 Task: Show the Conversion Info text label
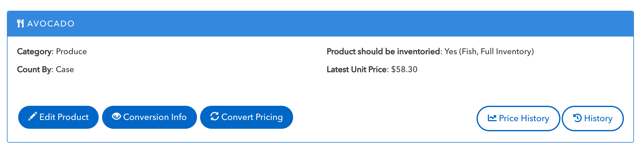coord(155,117)
